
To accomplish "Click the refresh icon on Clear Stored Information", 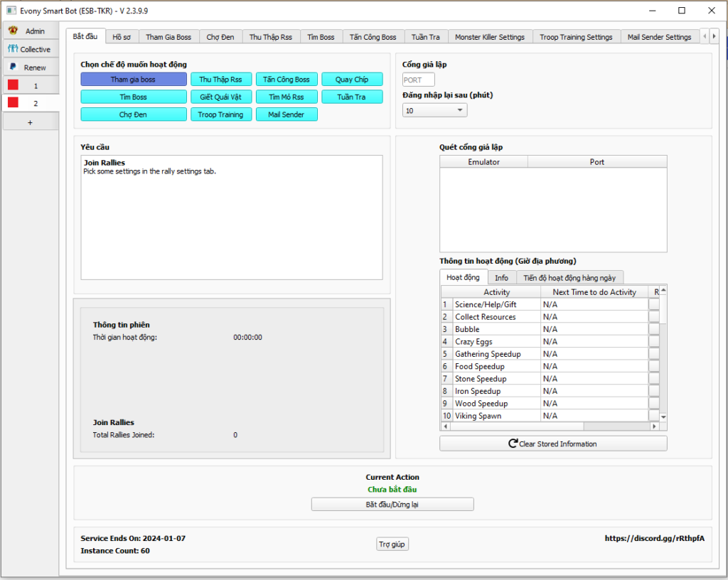I will point(513,444).
